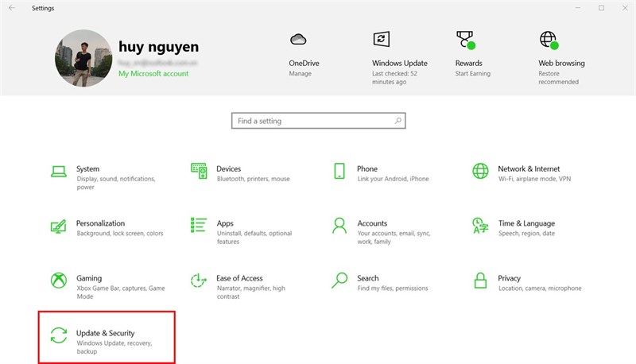This screenshot has height=364, width=636.
Task: Click the user profile picture
Action: coord(83,58)
